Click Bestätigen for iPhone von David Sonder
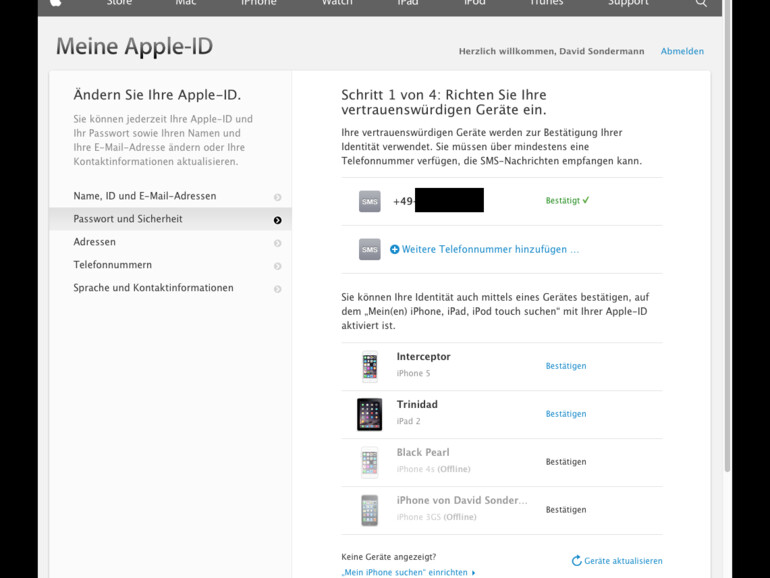The image size is (770, 578). point(566,510)
